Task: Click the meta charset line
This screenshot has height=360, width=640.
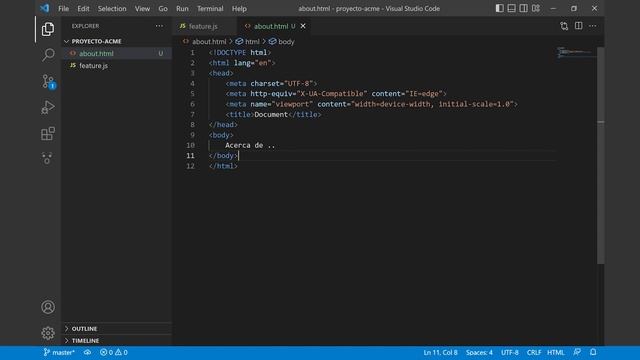Action: coord(271,83)
